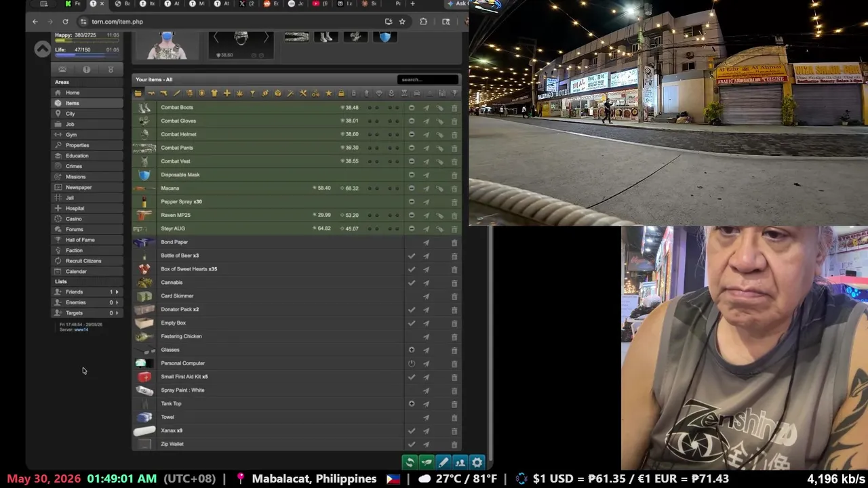
Task: Unequip the Combat Helmet via minus icon
Action: pos(412,134)
